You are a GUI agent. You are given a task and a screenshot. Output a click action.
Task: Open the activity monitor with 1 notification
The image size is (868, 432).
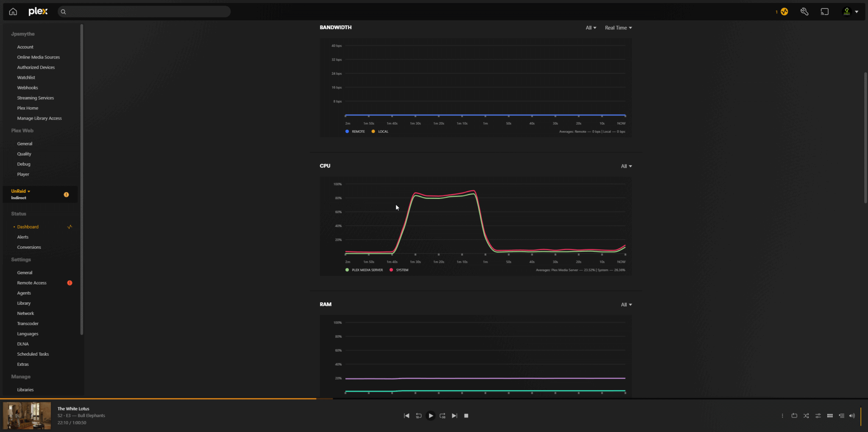click(784, 11)
